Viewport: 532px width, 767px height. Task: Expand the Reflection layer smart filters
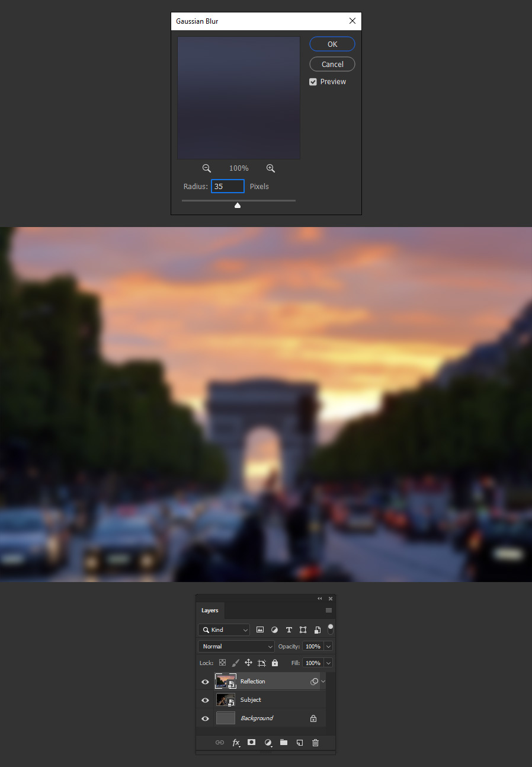[323, 682]
